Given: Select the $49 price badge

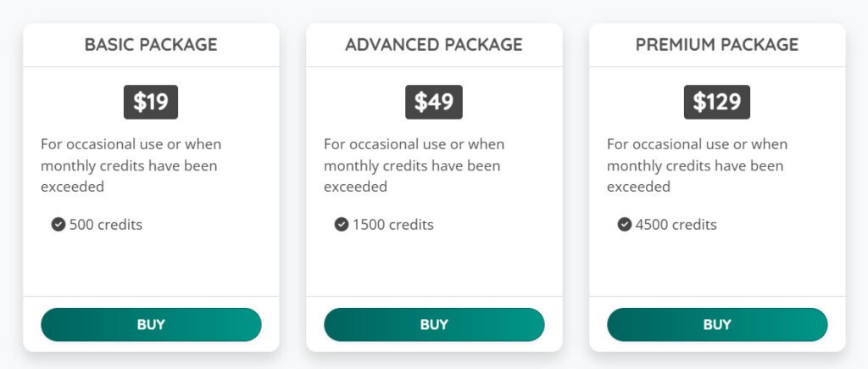Looking at the screenshot, I should tap(434, 102).
